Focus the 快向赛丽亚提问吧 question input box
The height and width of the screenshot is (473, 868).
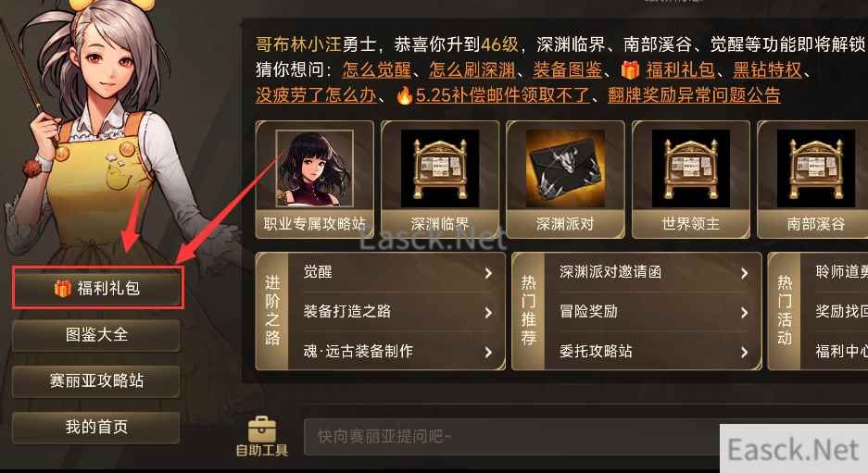pyautogui.click(x=512, y=437)
